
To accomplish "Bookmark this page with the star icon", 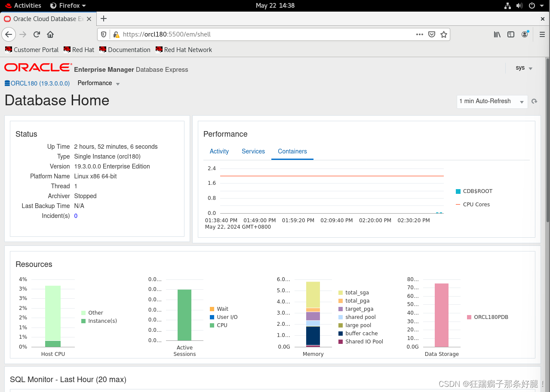I will (444, 34).
